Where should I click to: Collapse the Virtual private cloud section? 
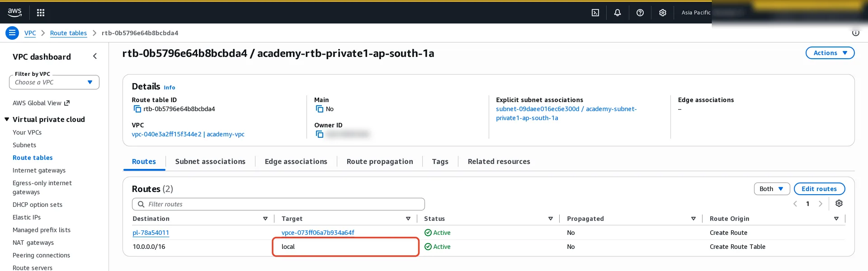[7, 119]
